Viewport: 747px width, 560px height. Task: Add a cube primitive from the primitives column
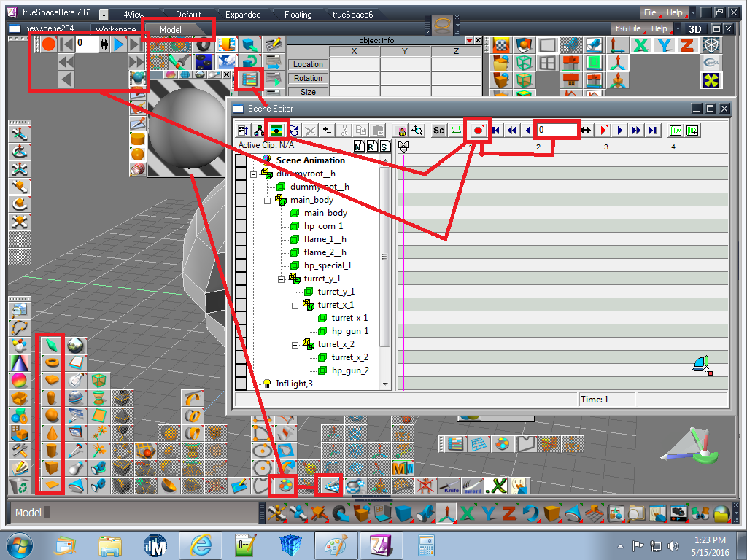[52, 468]
